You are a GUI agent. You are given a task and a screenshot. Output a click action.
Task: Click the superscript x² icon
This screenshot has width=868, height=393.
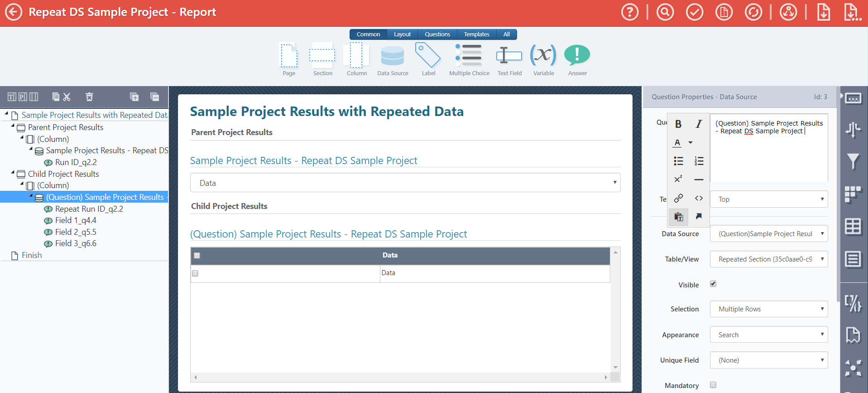[678, 179]
